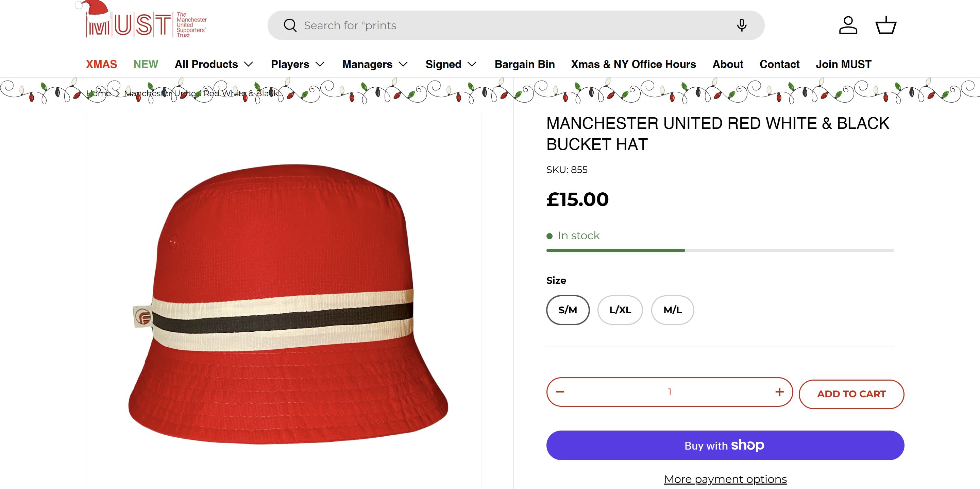Open the account profile icon

pyautogui.click(x=848, y=25)
